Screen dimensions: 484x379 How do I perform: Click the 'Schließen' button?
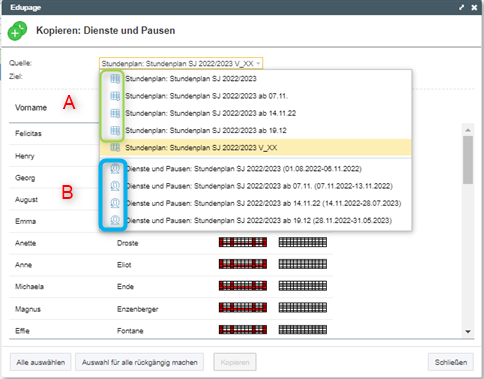451,362
